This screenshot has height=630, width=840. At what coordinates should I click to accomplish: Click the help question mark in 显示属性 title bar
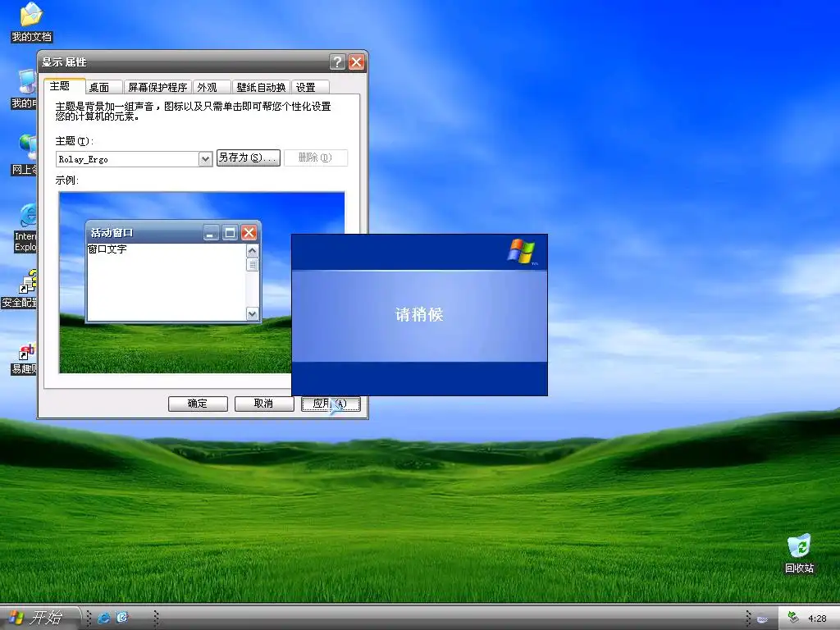tap(337, 62)
